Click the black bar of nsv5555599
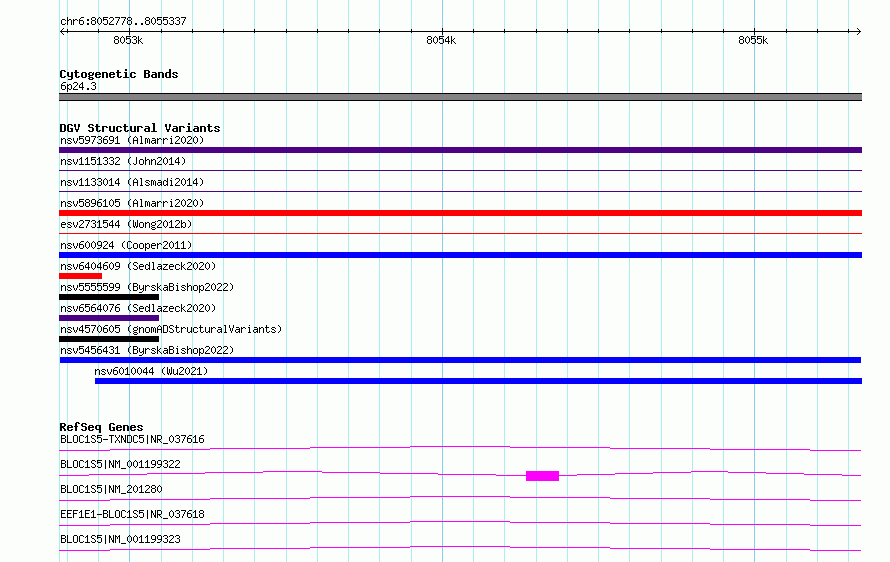Image resolution: width=890 pixels, height=562 pixels. point(109,297)
